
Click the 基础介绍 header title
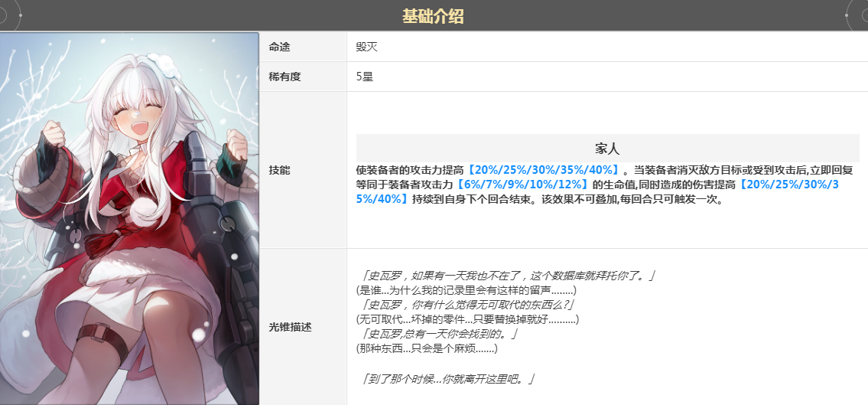pos(433,16)
